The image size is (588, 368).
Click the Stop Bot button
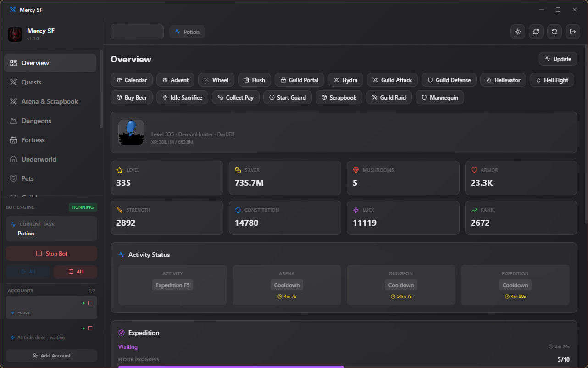coord(51,253)
